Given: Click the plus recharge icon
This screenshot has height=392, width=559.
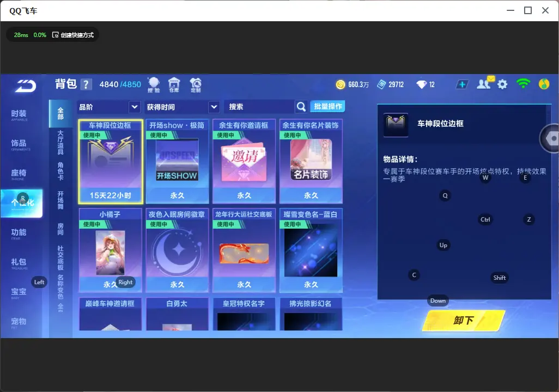Looking at the screenshot, I should pyautogui.click(x=462, y=84).
